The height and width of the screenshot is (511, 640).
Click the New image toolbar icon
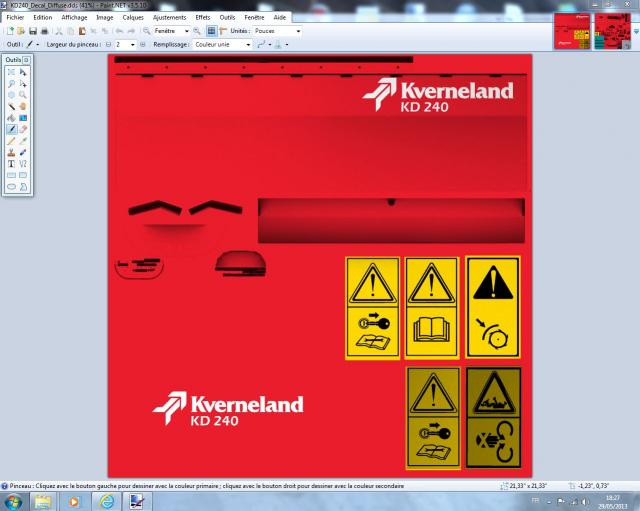[10, 31]
